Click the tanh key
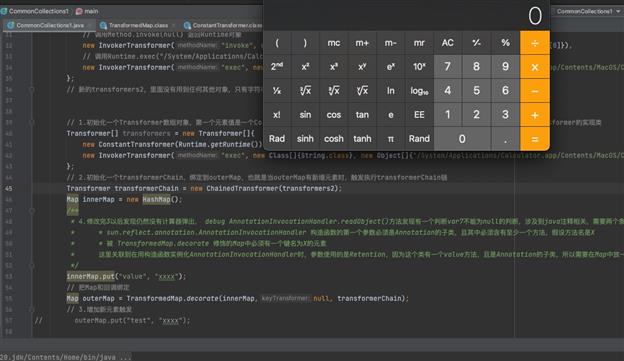Screen dimensions: 624x361 pyautogui.click(x=362, y=139)
